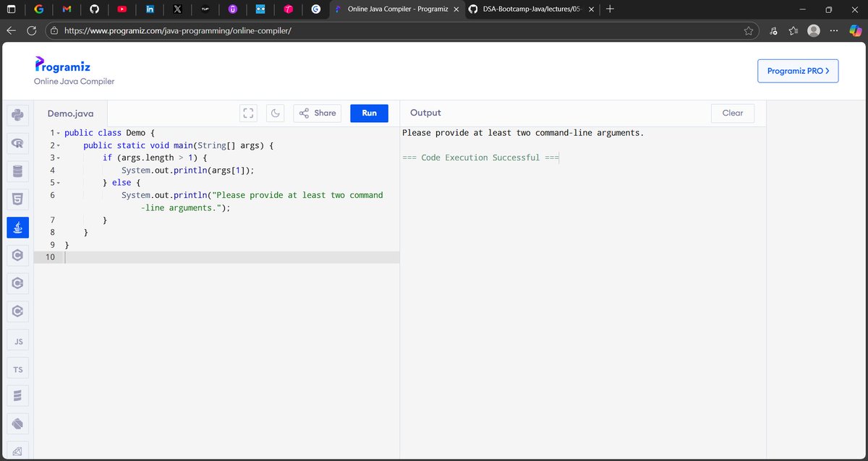Viewport: 868px width, 461px height.
Task: Click 'Code Execution Successful' output message
Action: [x=480, y=158]
